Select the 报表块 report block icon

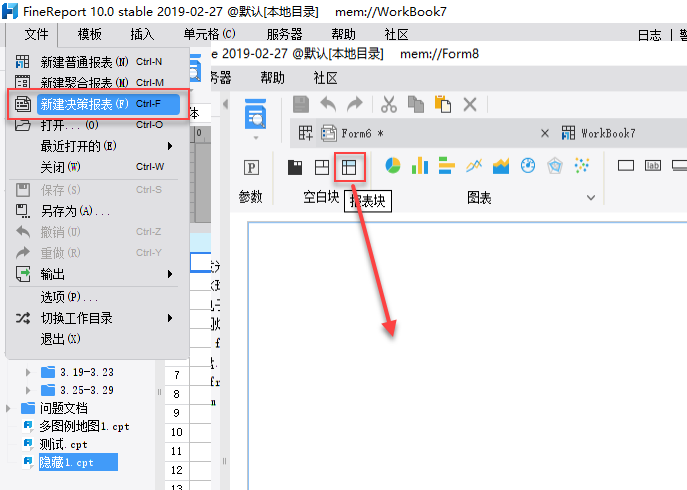(x=349, y=167)
